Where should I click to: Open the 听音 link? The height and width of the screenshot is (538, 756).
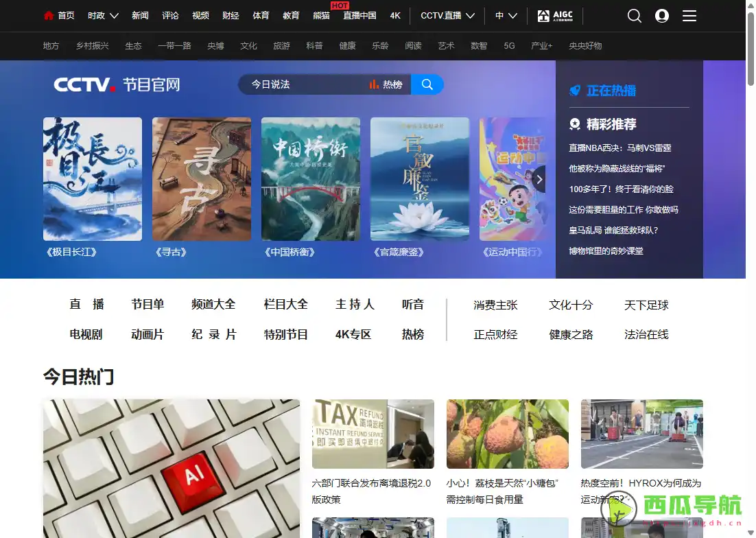[413, 304]
